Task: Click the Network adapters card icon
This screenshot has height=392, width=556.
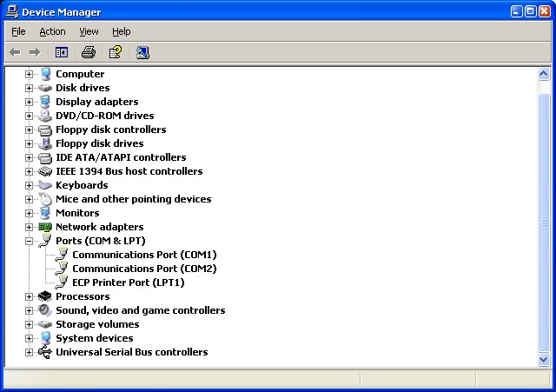Action: [x=45, y=227]
